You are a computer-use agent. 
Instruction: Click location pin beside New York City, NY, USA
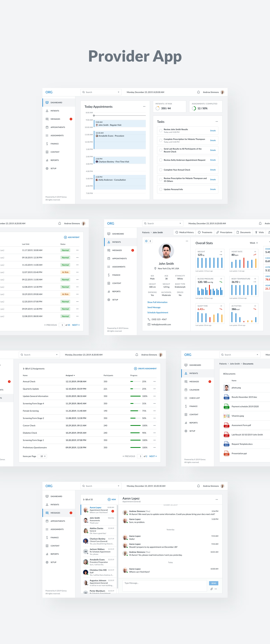155,269
